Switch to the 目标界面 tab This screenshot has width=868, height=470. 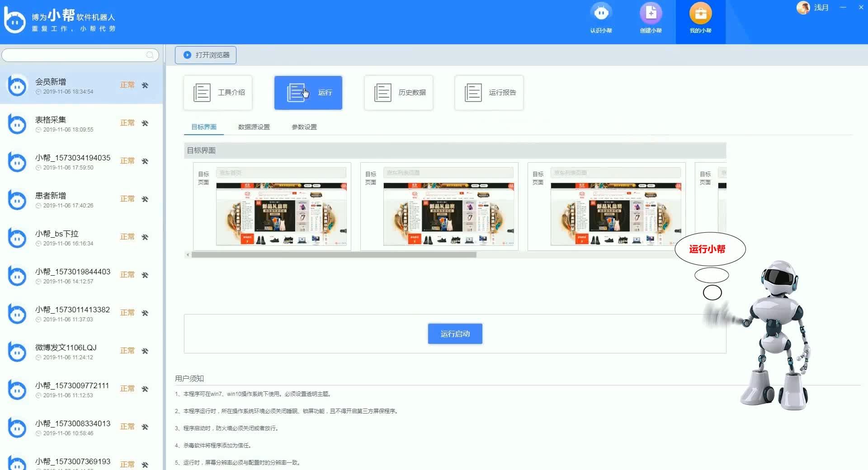tap(204, 127)
